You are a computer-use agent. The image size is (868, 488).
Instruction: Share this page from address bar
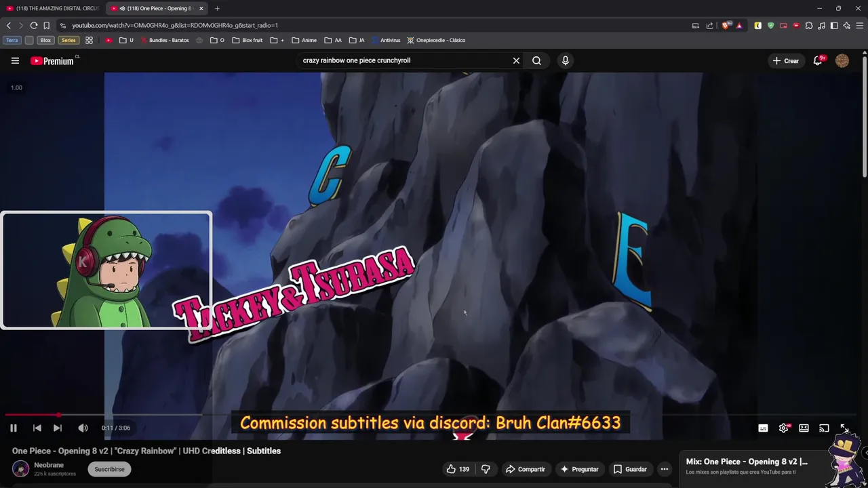click(x=709, y=25)
